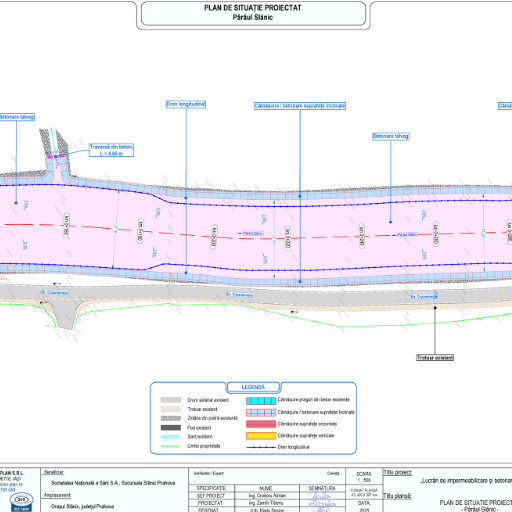Select the Betonare talveg callout right of center
Image resolution: width=512 pixels, height=512 pixels.
coord(391,136)
